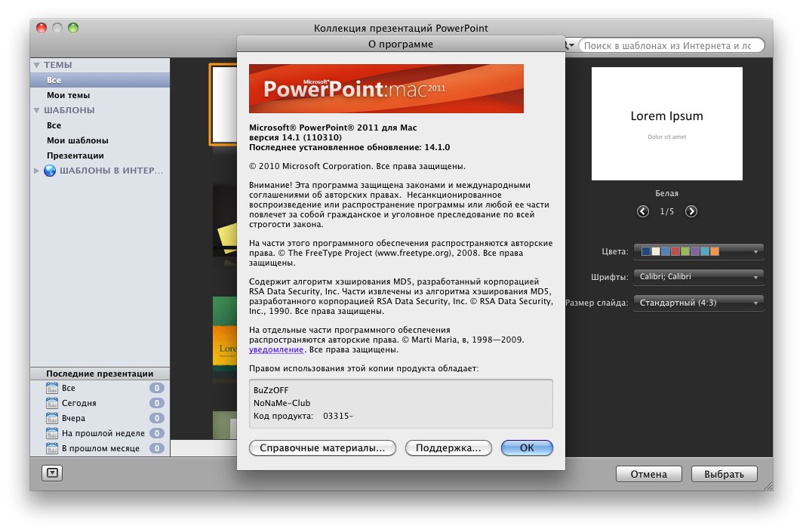
Task: Open the Цвета color scheme dropdown
Action: 699,251
